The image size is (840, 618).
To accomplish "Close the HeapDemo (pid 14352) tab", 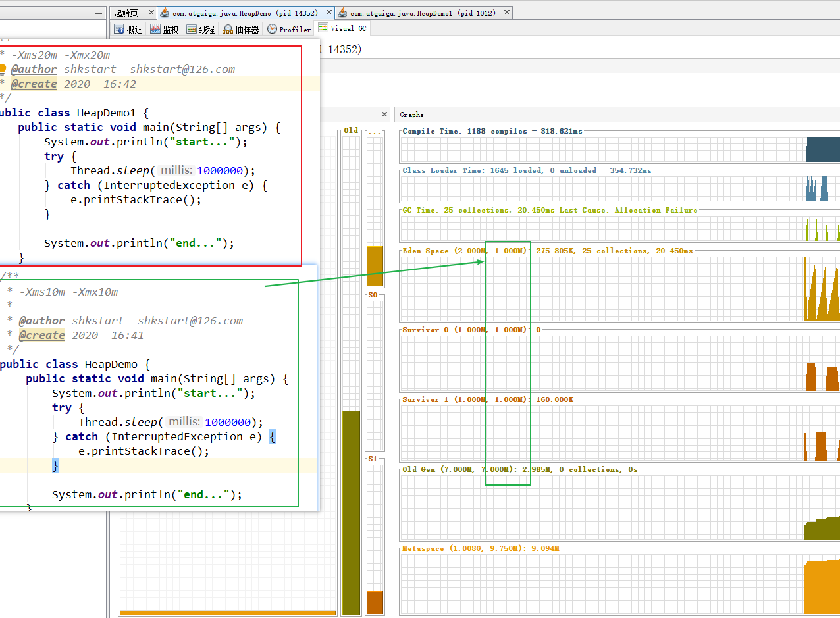I will pyautogui.click(x=328, y=13).
